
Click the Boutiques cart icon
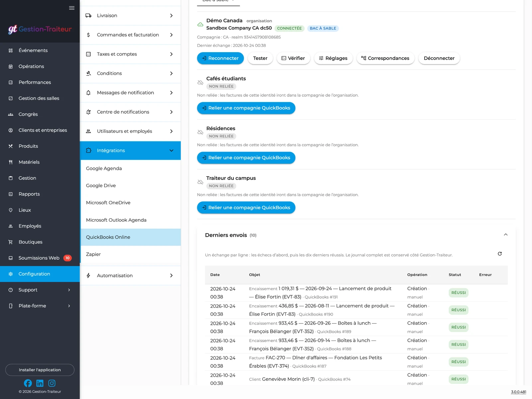click(x=11, y=242)
